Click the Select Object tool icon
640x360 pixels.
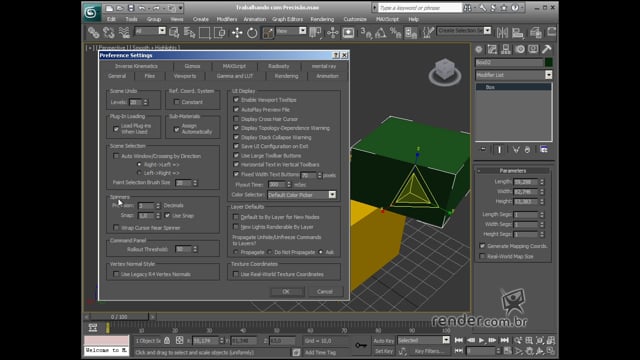coord(174,33)
